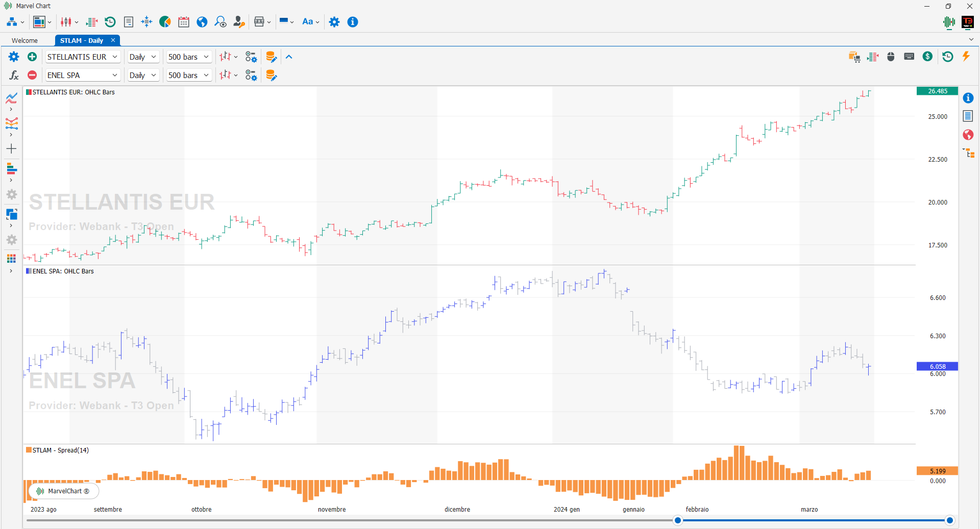Open the colored grid icon in left sidebar
Image resolution: width=980 pixels, height=529 pixels.
[11, 259]
